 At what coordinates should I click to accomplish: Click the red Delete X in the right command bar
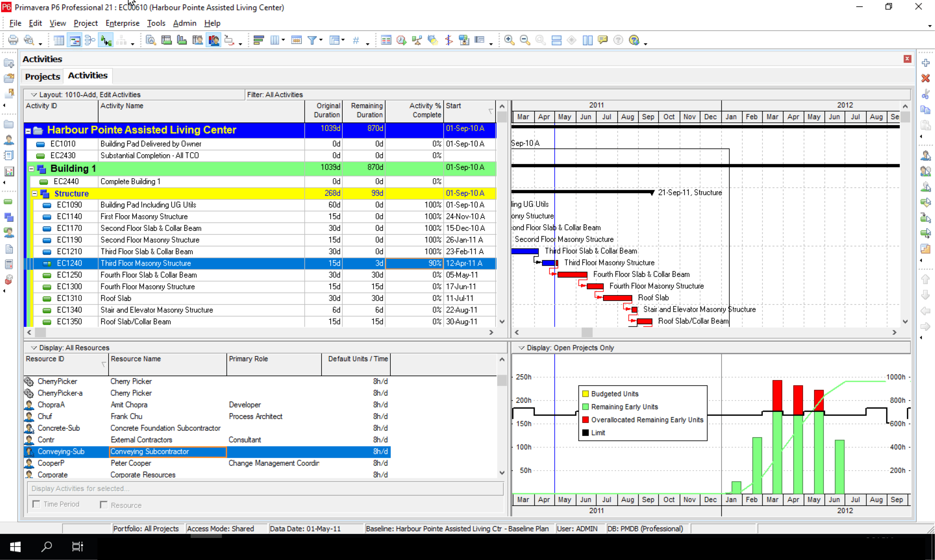pos(926,78)
